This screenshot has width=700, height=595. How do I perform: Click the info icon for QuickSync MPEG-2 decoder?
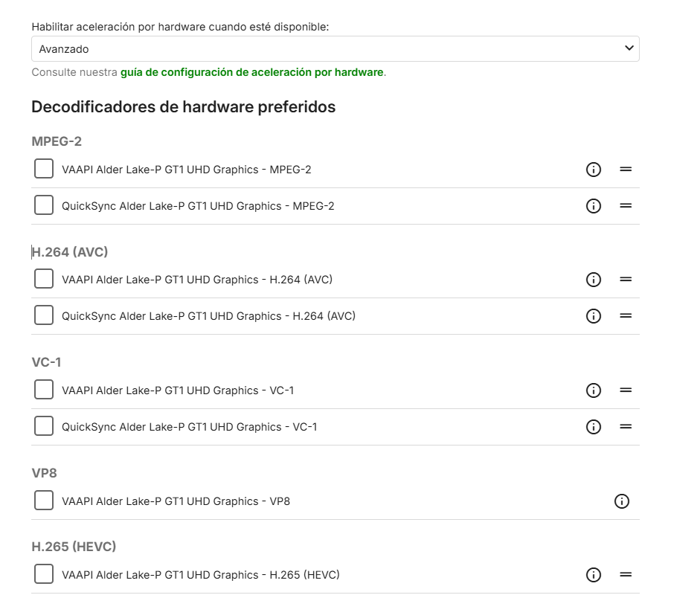593,206
